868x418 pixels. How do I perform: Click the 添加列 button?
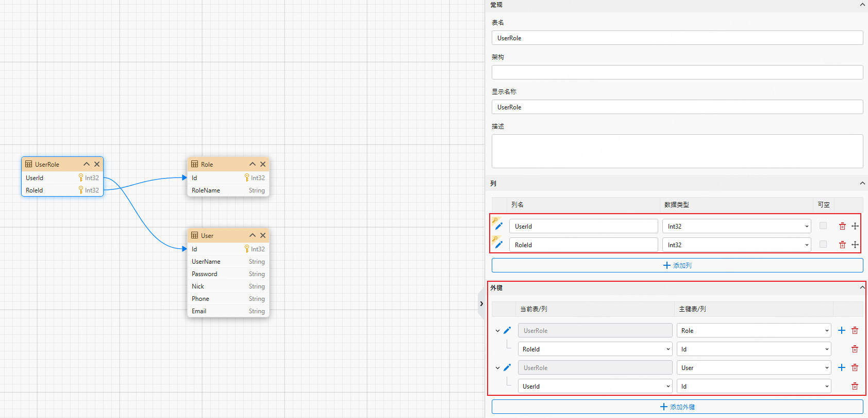pyautogui.click(x=677, y=265)
